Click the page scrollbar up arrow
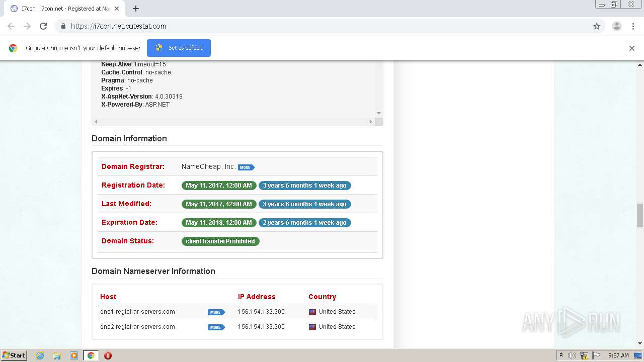The height and width of the screenshot is (362, 644). tap(640, 65)
